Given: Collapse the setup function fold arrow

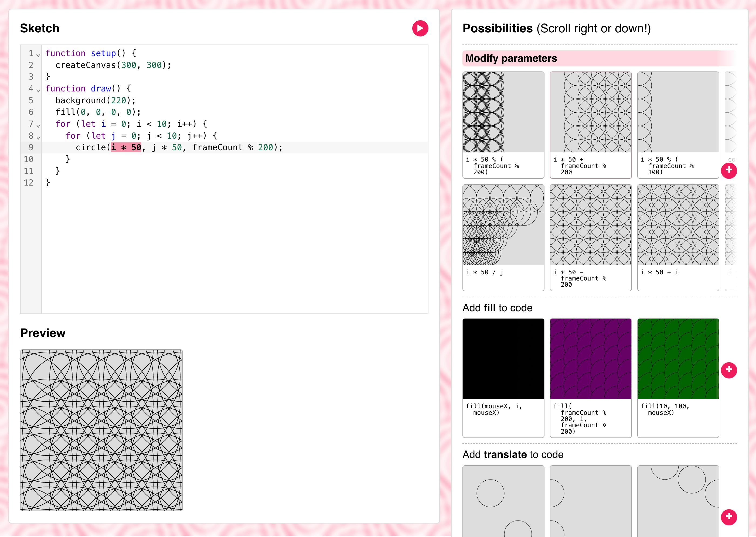Looking at the screenshot, I should click(38, 55).
